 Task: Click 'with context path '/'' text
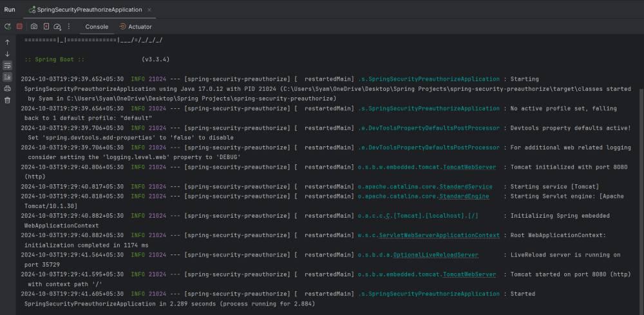pyautogui.click(x=65, y=284)
